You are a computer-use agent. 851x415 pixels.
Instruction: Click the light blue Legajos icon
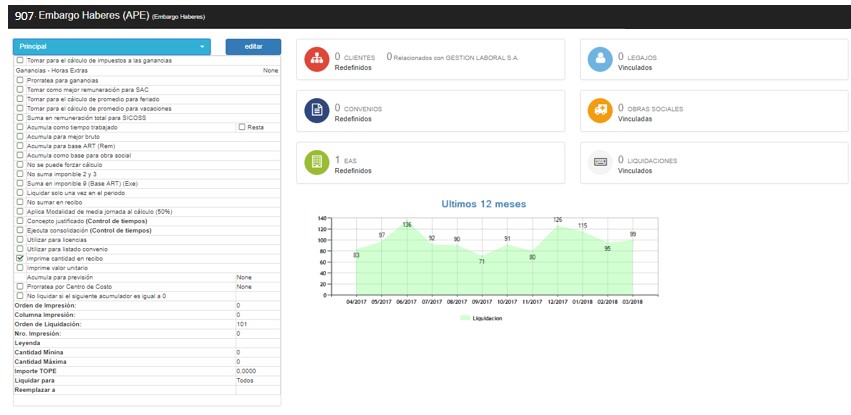point(599,59)
